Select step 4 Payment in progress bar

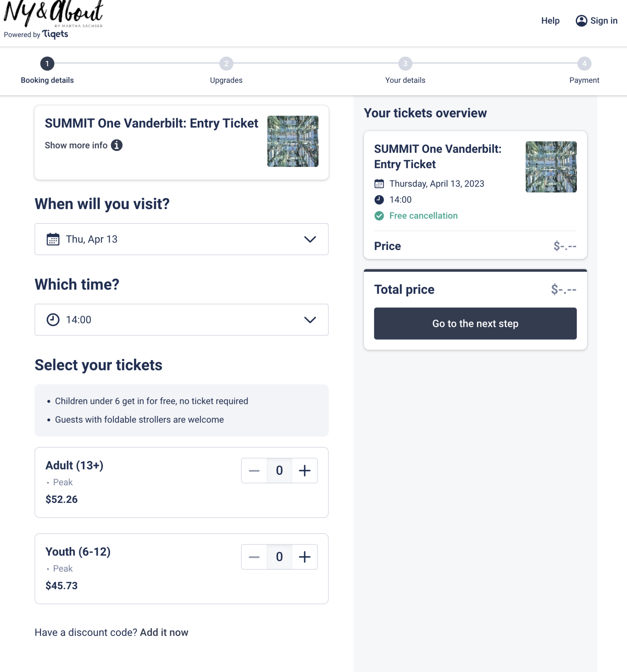point(584,64)
